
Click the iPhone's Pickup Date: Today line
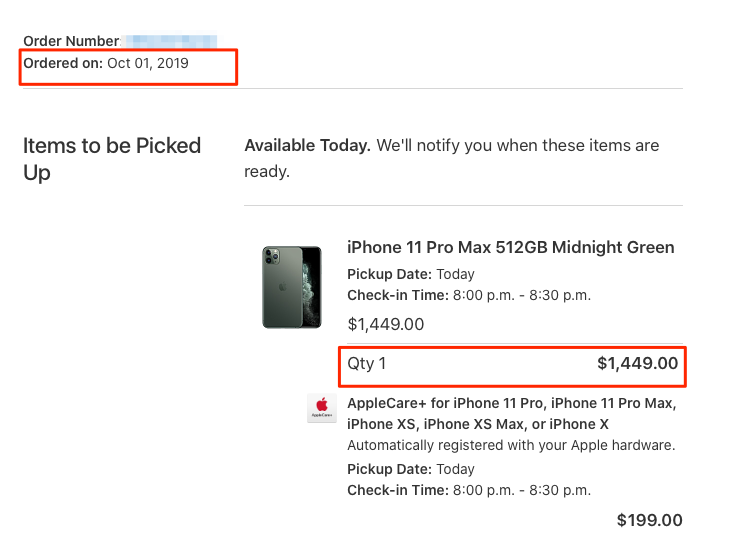pyautogui.click(x=410, y=274)
